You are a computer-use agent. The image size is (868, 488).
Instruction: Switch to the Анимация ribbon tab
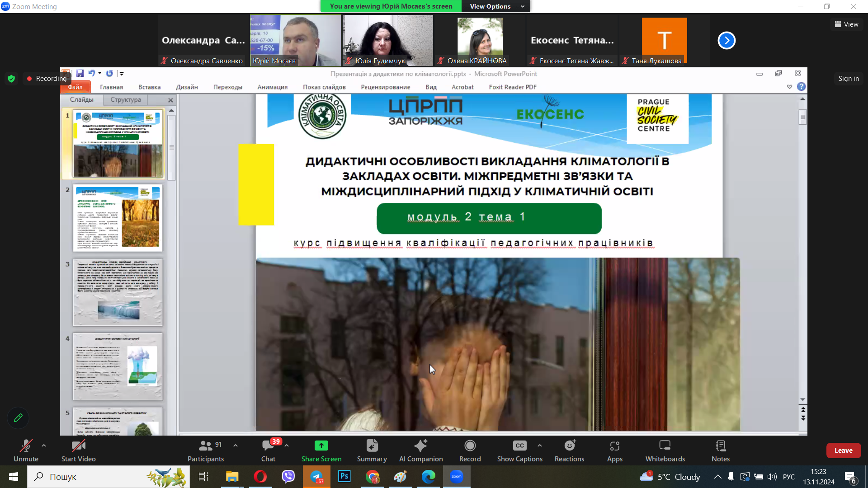272,87
